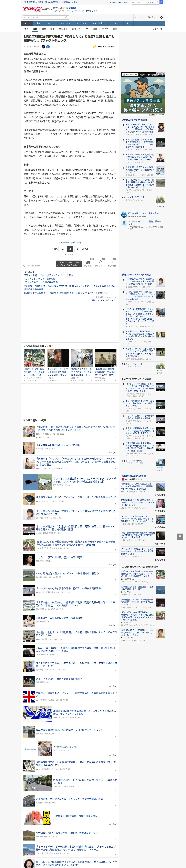This screenshot has width=186, height=868.
Task: Open the 【戦後80年】爆撃機B29の墜落 video thumbnail
Action: [x=105, y=358]
